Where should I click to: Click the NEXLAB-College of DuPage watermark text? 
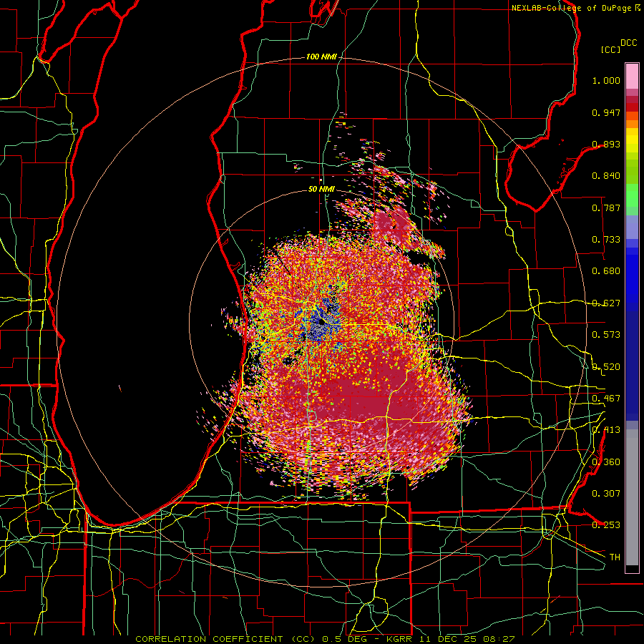(x=575, y=8)
